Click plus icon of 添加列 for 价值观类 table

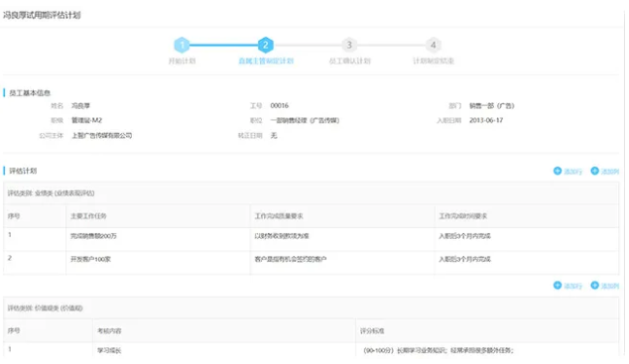pyautogui.click(x=594, y=285)
